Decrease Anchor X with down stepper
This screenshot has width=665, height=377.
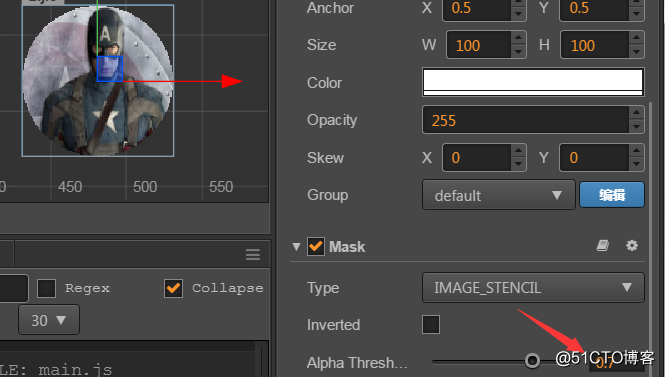pos(518,14)
